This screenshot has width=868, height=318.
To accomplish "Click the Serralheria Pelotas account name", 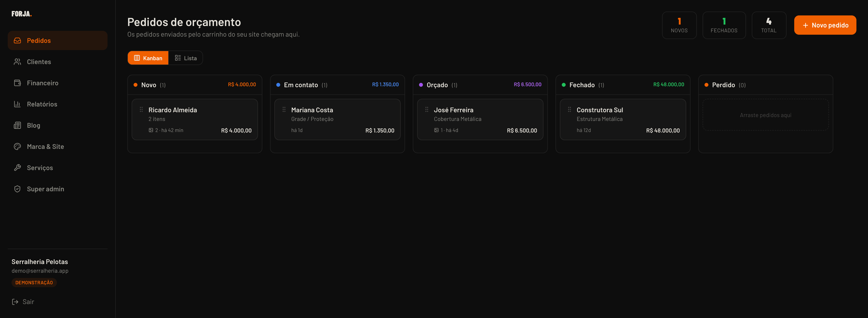I will [40, 261].
